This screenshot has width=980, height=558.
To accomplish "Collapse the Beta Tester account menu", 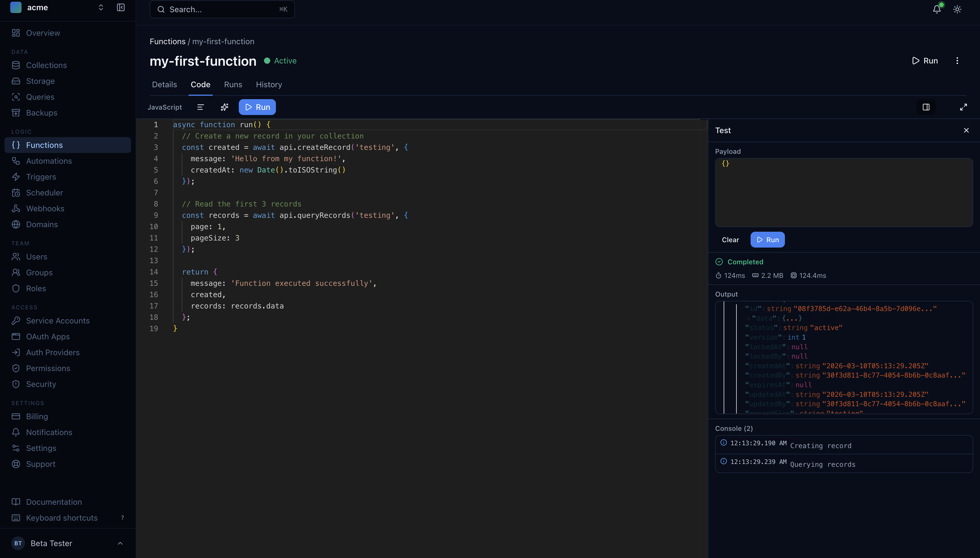I will point(119,543).
